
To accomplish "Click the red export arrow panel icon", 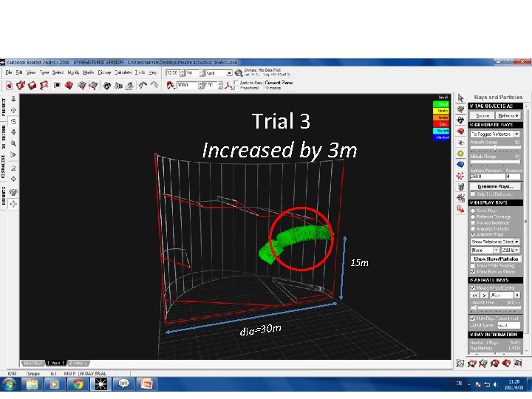I will coord(460,209).
